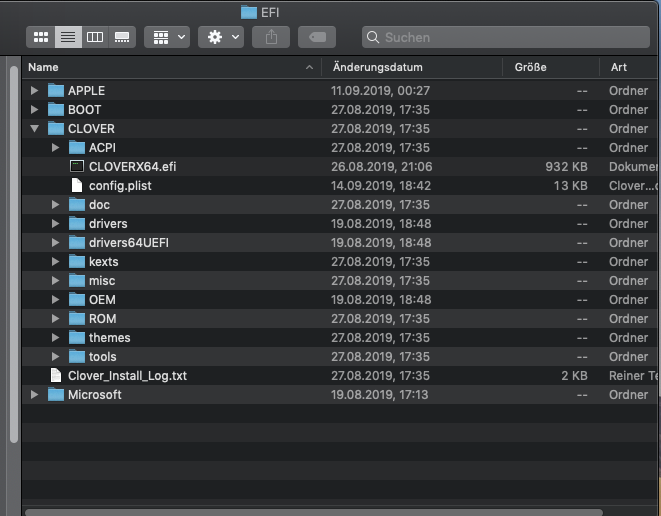Toggle sort direction arrow in Name header
The width and height of the screenshot is (661, 516).
pos(309,67)
